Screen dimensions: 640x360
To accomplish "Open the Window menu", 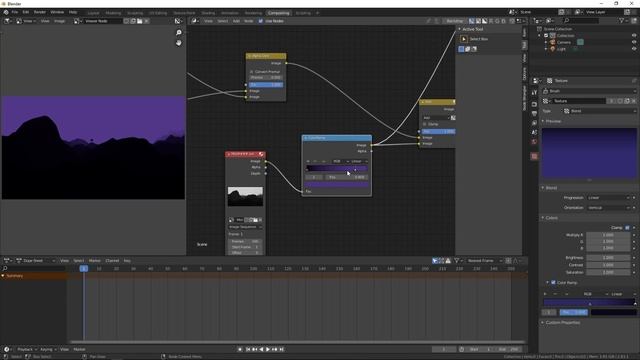I will tap(57, 12).
